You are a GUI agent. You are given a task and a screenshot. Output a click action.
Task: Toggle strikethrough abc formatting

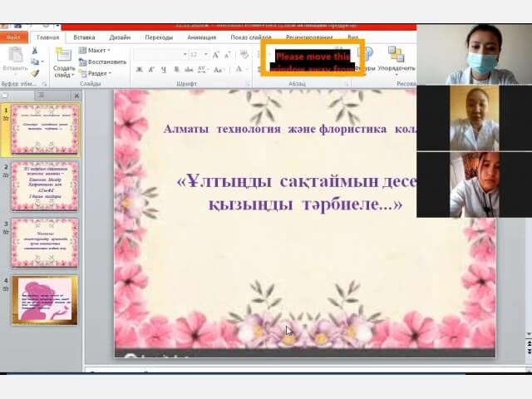tap(189, 70)
